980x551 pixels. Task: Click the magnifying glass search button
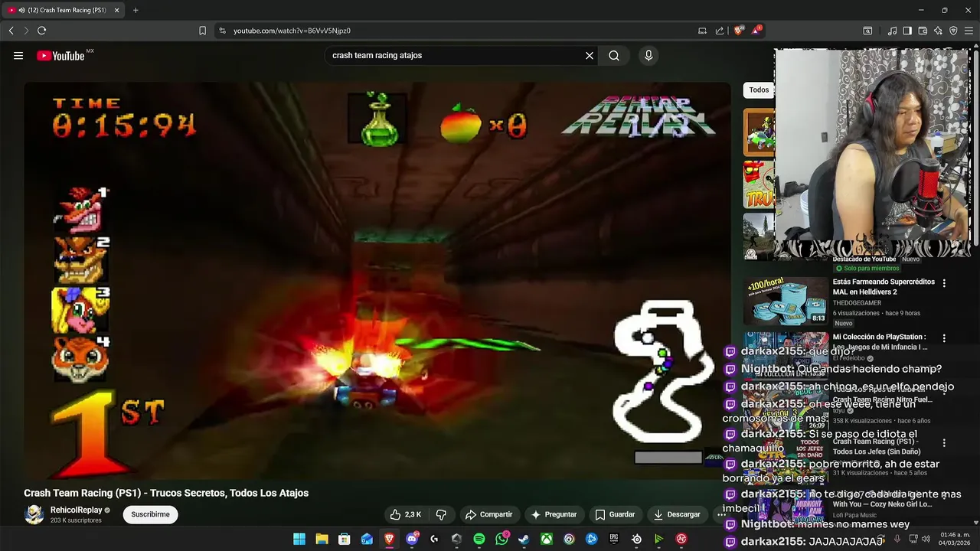614,55
